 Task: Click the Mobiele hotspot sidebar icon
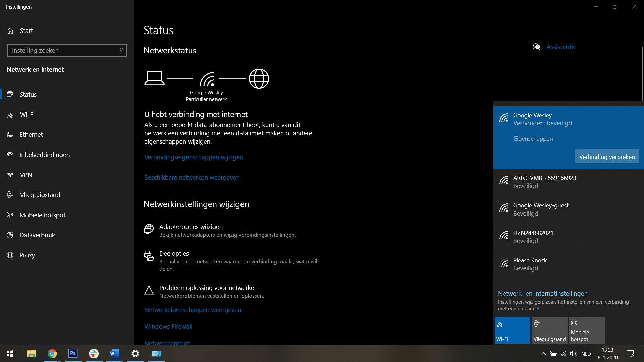10,215
